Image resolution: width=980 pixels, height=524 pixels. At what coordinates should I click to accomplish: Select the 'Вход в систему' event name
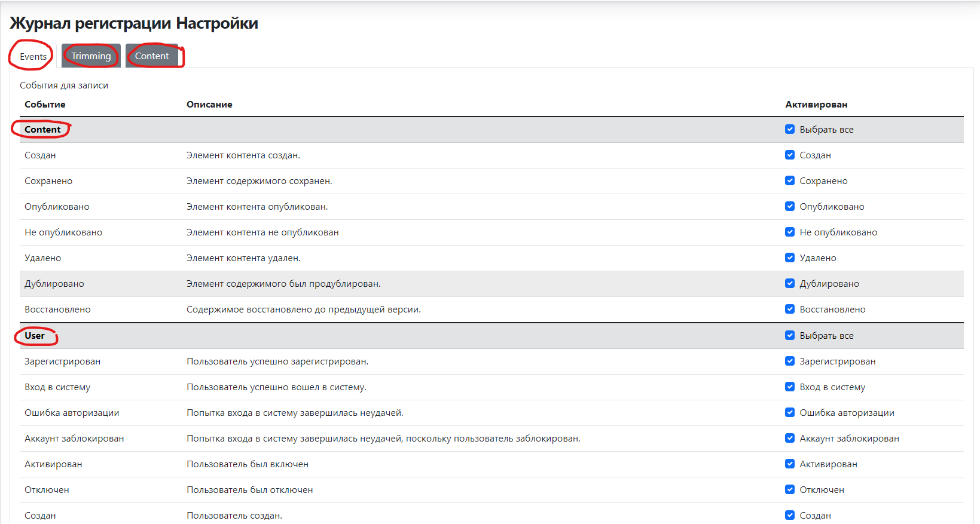coord(57,387)
